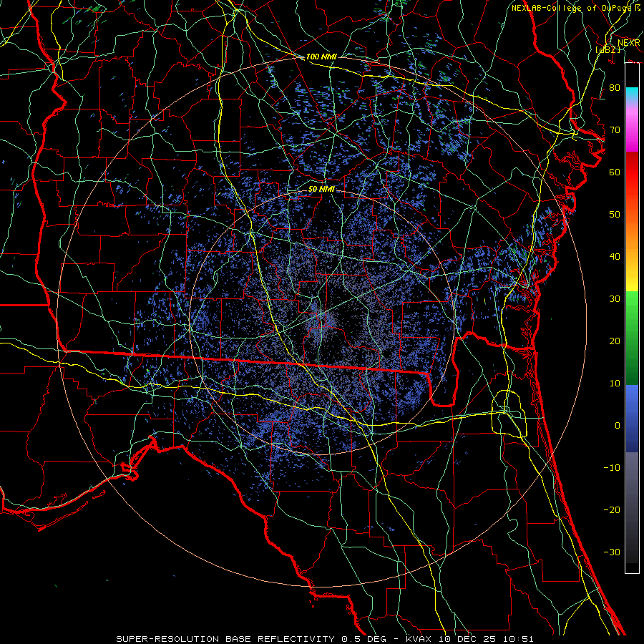Click the -10 value on the color scale

pos(612,468)
